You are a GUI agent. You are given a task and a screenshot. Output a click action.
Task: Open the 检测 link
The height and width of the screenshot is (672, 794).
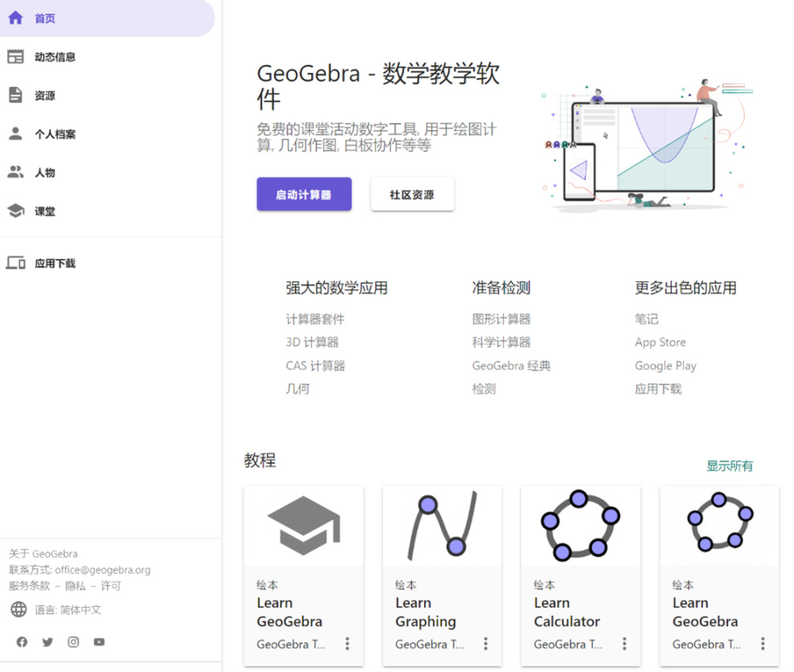coord(484,389)
